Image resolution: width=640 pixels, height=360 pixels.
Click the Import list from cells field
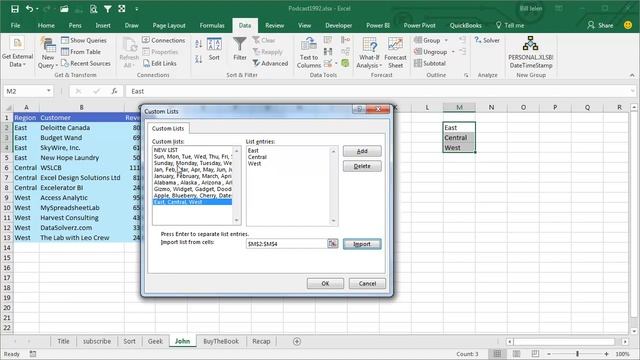[x=286, y=244]
